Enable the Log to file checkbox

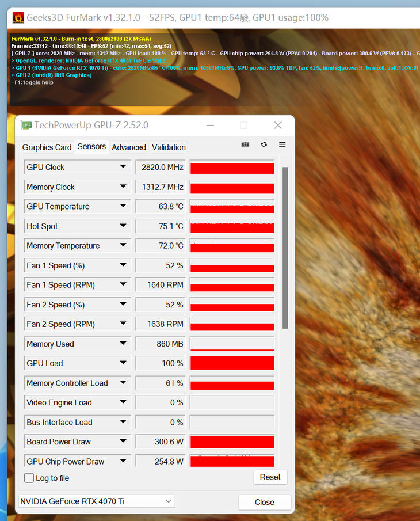point(29,478)
